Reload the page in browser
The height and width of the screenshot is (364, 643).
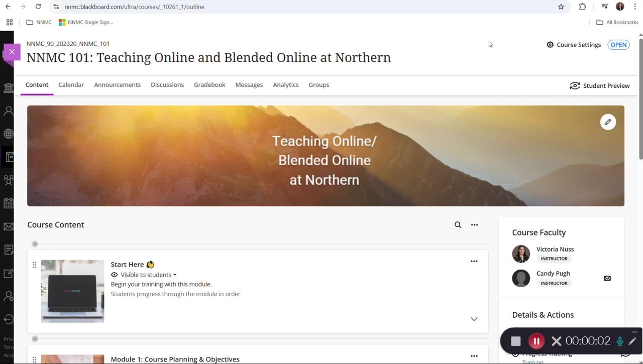[38, 7]
